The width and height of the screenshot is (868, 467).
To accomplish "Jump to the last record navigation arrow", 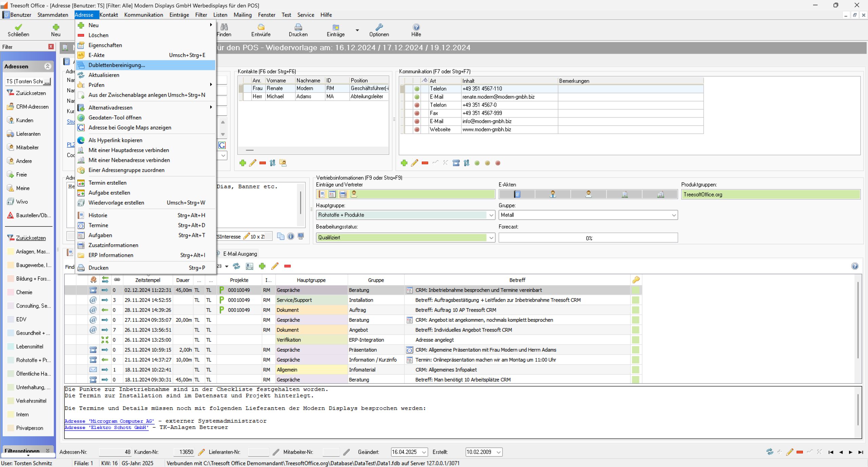I will 861,452.
